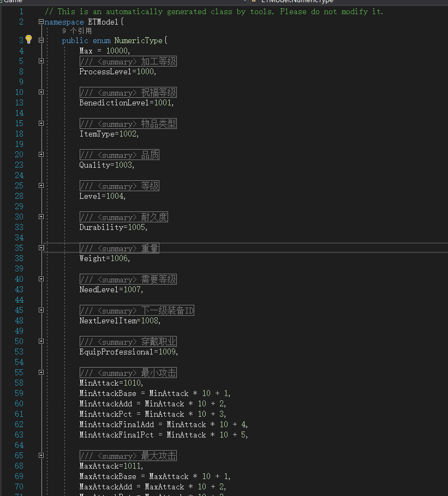Viewport: 448px width, 496px height.
Task: Expand the 物品类型 summary comment
Action: click(41, 123)
